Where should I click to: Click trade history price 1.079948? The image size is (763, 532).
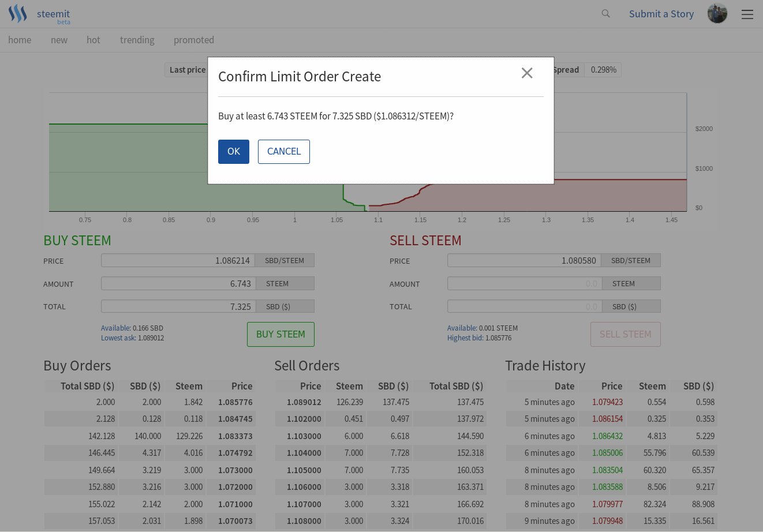coord(607,521)
